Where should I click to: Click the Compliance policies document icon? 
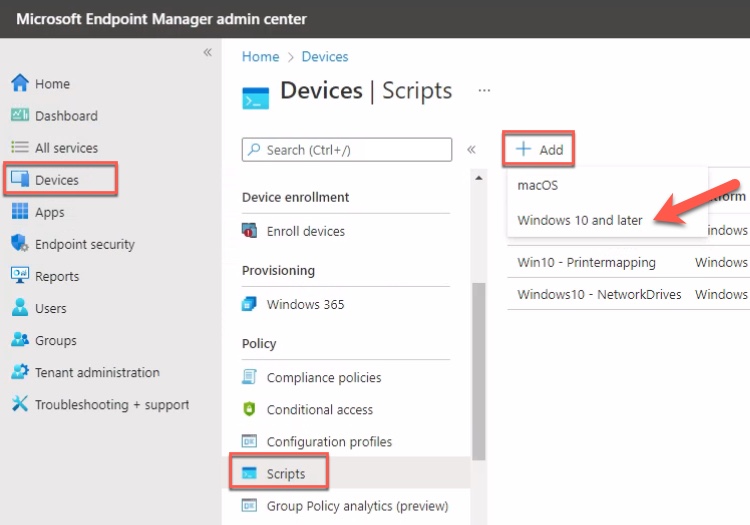(249, 377)
